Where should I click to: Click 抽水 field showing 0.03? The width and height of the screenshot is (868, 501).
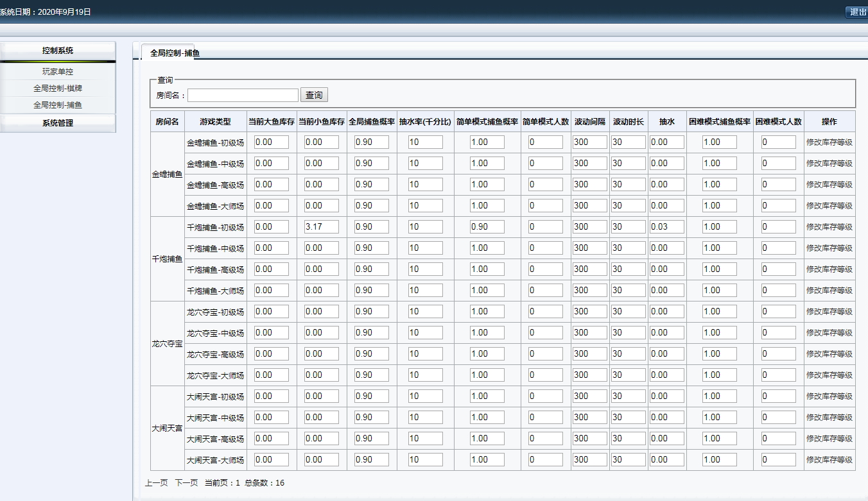pos(666,227)
